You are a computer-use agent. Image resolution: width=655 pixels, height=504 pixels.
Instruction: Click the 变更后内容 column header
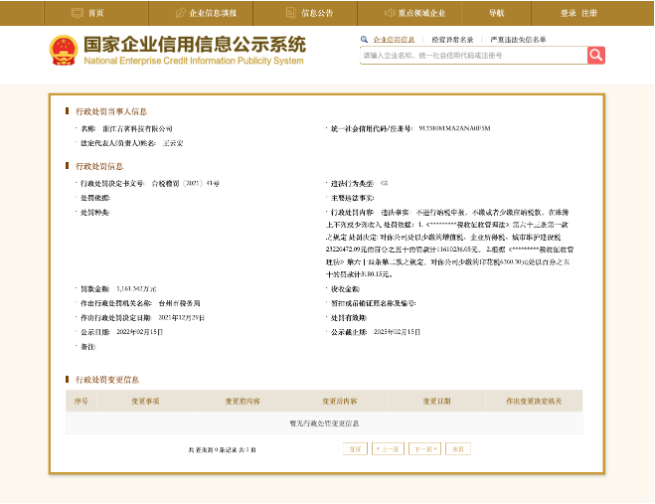pyautogui.click(x=340, y=401)
